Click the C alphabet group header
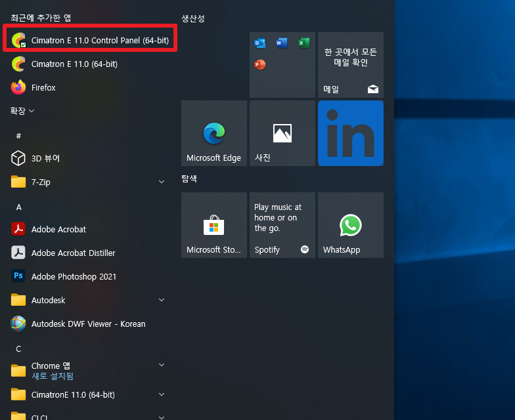 click(18, 349)
